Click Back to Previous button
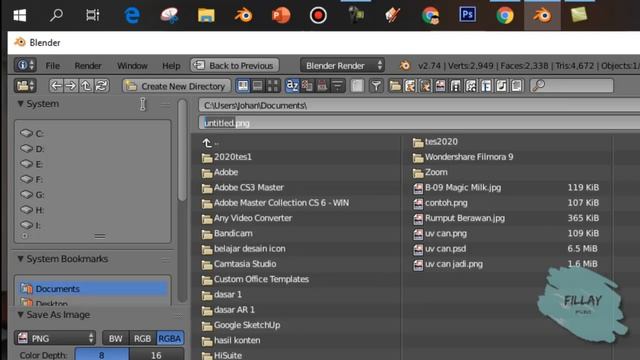The image size is (640, 360). click(x=235, y=65)
